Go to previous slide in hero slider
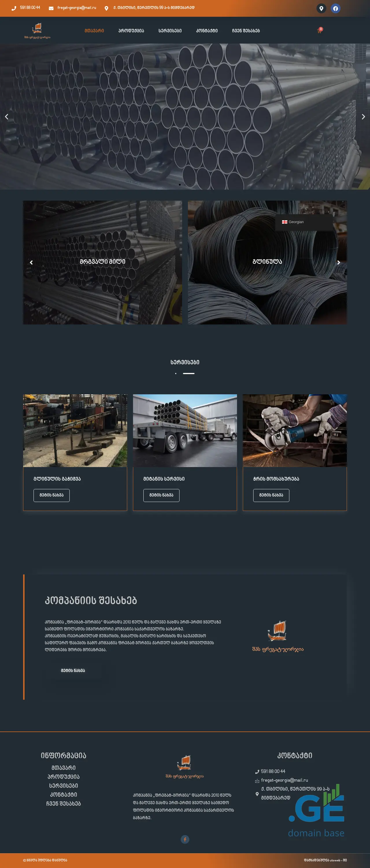The width and height of the screenshot is (370, 868). pos(6,117)
